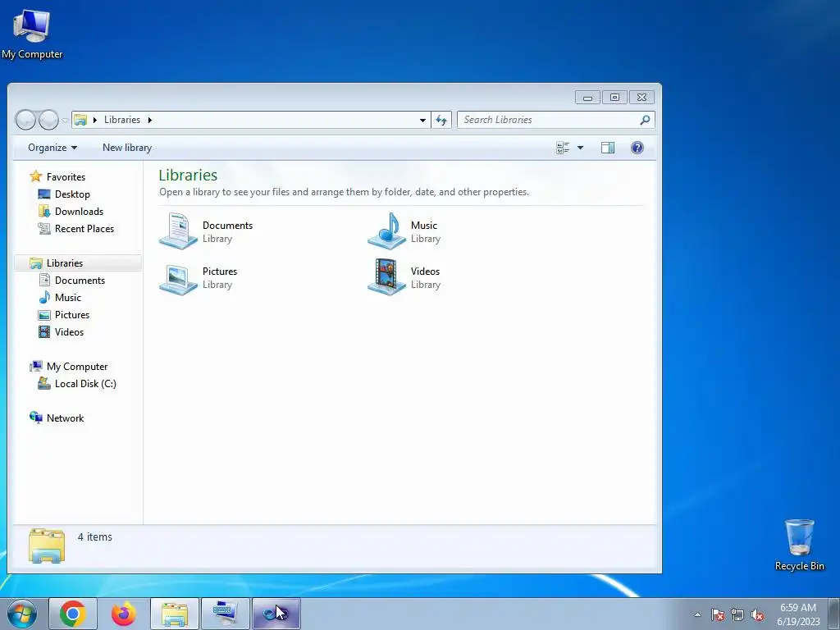Screen dimensions: 840x630
Task: Select the Desktop icon under Favorites
Action: tap(44, 194)
